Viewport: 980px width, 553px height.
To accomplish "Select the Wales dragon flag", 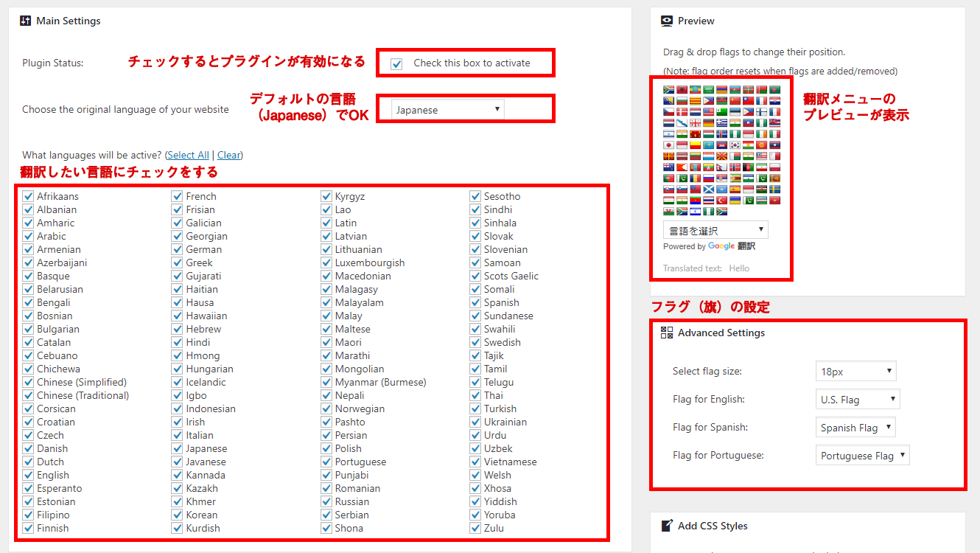I will pos(669,211).
